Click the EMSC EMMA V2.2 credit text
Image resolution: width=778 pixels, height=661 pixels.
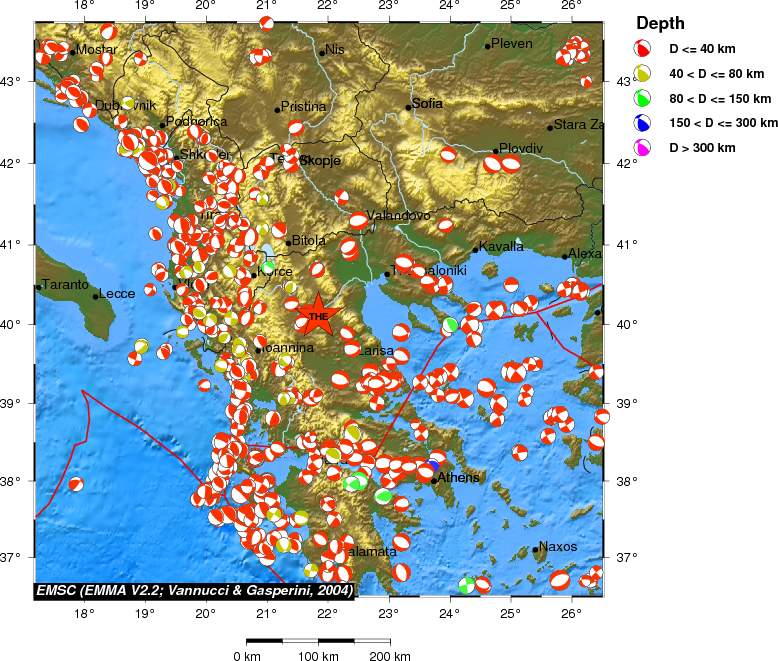point(194,591)
